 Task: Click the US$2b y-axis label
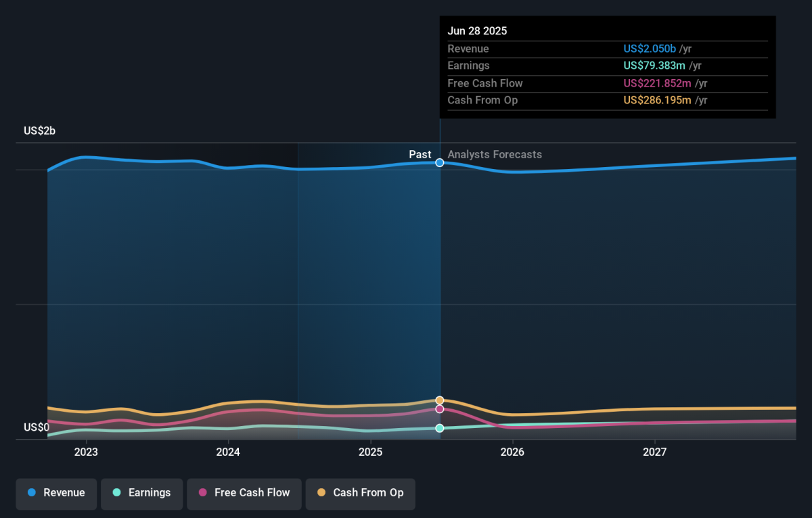point(39,131)
